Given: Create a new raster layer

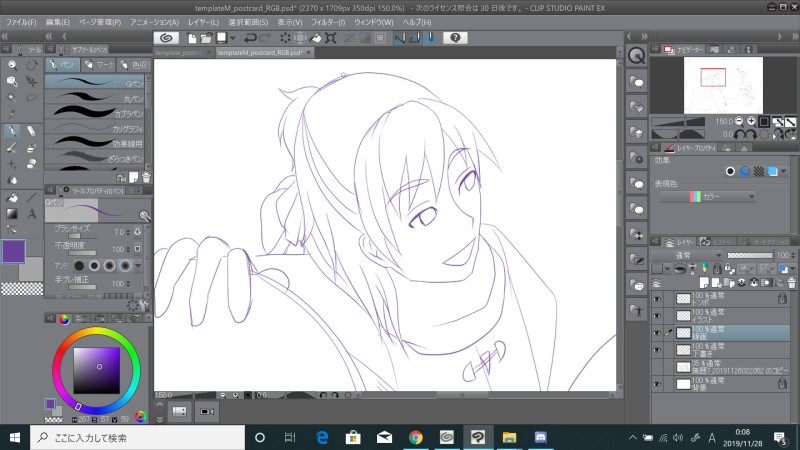Looking at the screenshot, I should (704, 282).
